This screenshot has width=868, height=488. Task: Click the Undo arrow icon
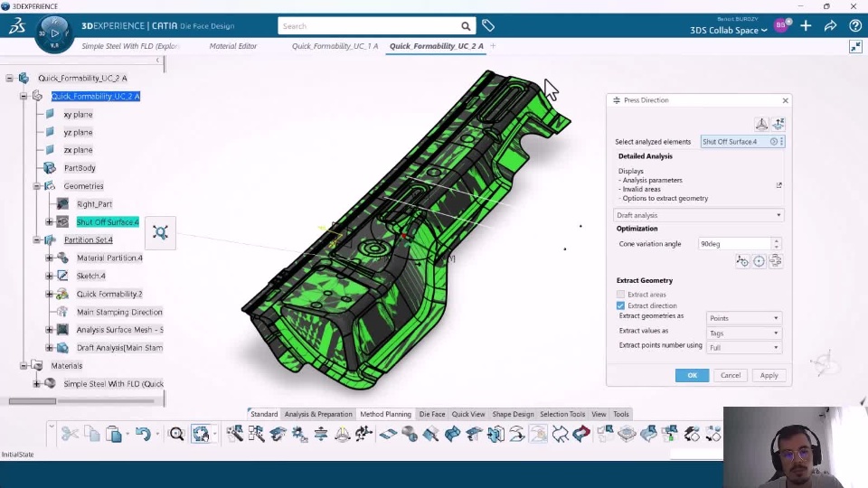tap(143, 434)
